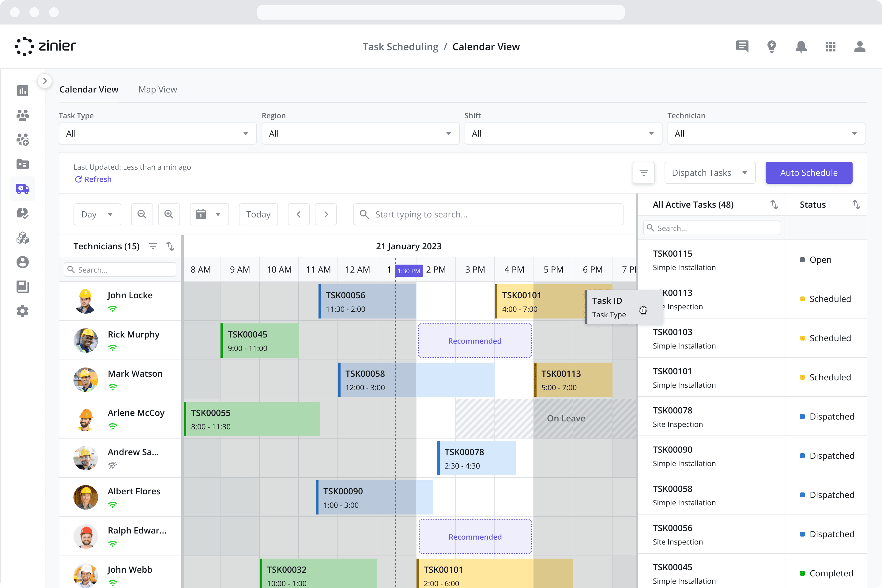Switch to the Map View tab
Image resolution: width=882 pixels, height=588 pixels.
[157, 89]
